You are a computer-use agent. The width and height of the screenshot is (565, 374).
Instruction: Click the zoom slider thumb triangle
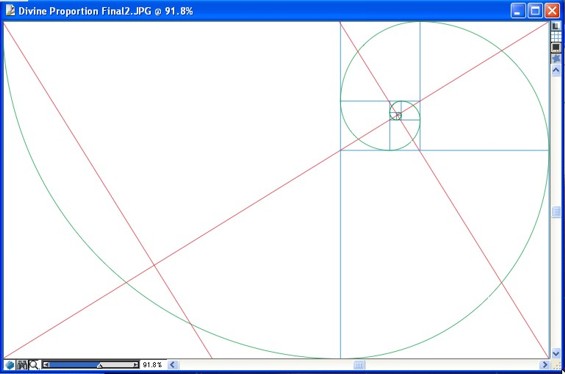[x=100, y=365]
